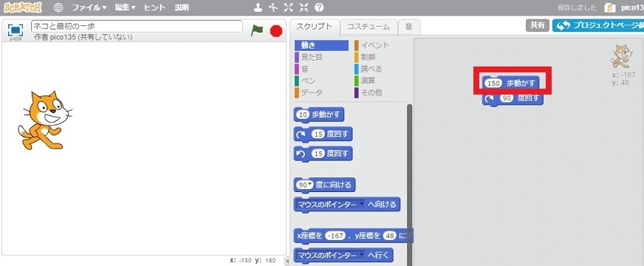644x266 pixels.
Task: Select the duplicate stamp tool
Action: pyautogui.click(x=258, y=7)
